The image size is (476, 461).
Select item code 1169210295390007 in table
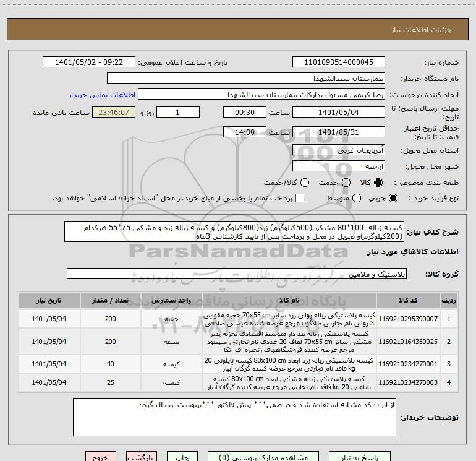(407, 318)
